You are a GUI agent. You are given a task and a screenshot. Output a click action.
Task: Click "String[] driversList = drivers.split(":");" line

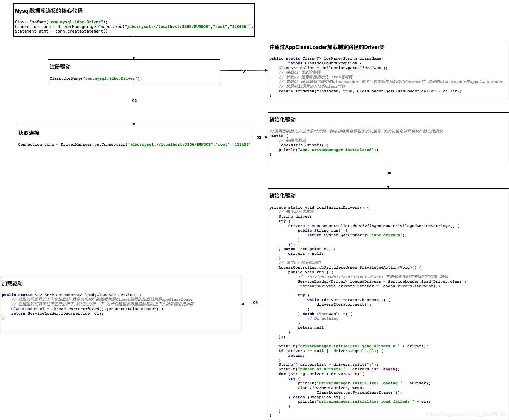328,364
